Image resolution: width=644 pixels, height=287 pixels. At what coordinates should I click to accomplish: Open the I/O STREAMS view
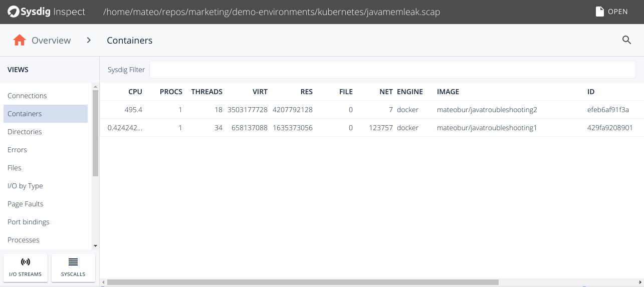click(26, 268)
